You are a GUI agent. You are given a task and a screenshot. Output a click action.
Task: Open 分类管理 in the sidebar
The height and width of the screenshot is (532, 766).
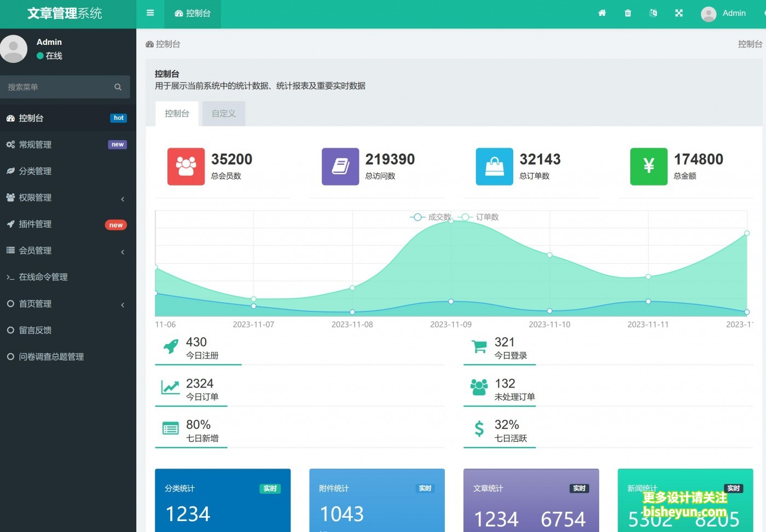tap(68, 171)
